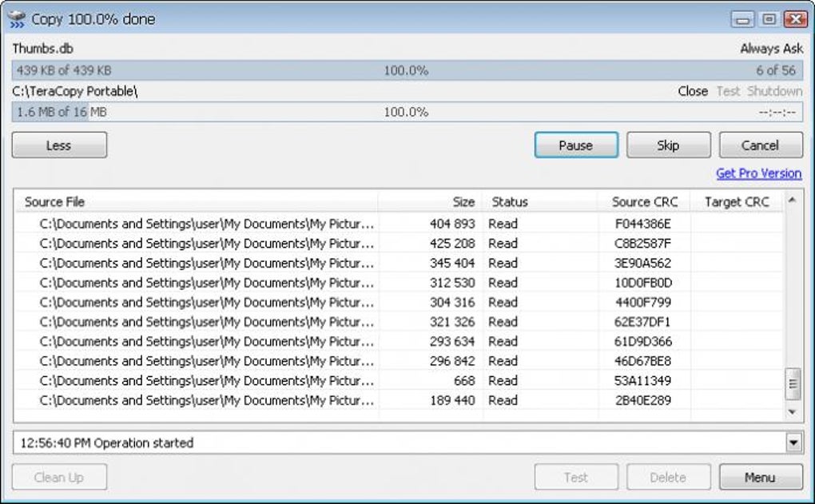
Task: Select the row with size 668
Action: (400, 381)
